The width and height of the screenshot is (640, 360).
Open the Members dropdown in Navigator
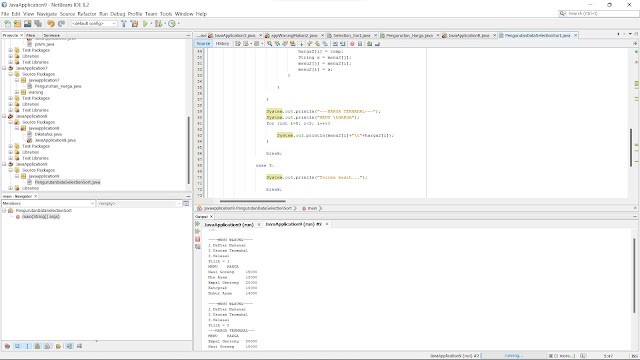(x=48, y=203)
